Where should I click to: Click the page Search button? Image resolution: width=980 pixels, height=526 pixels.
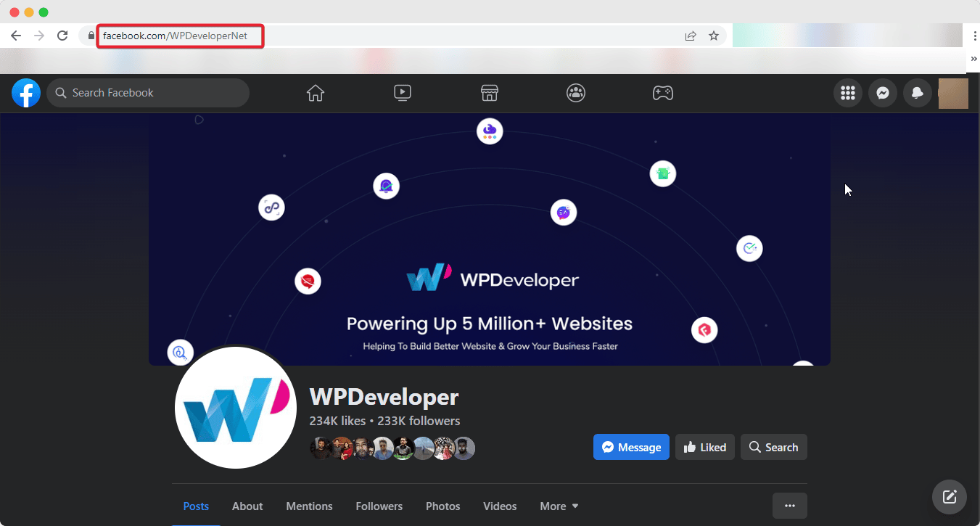point(774,447)
